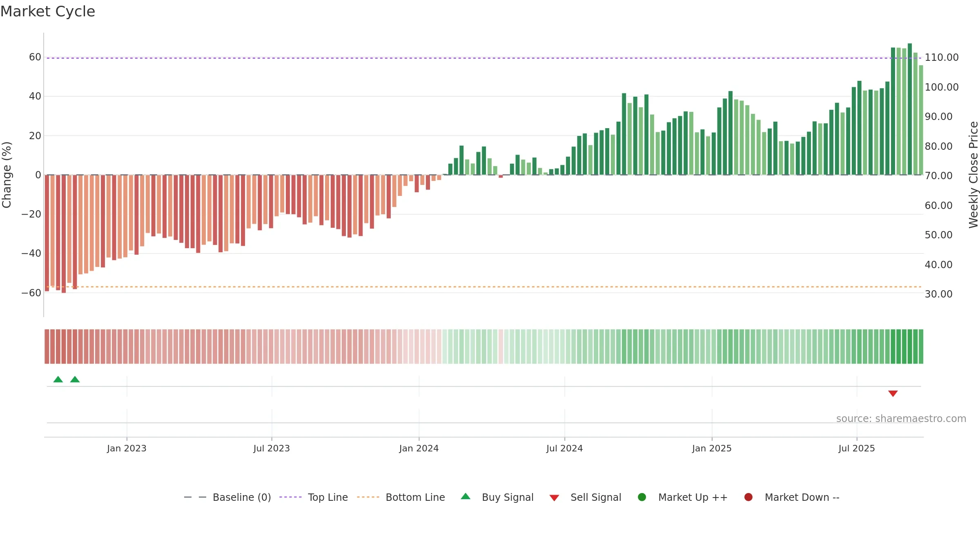Image resolution: width=980 pixels, height=551 pixels.
Task: Click the lone small red bar among green bars
Action: (x=501, y=176)
